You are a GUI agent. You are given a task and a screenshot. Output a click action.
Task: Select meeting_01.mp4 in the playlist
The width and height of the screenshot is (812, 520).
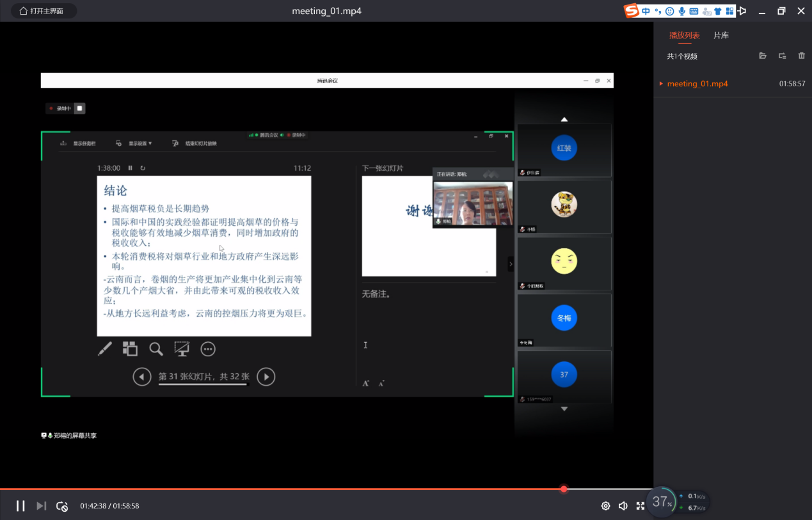pos(697,84)
